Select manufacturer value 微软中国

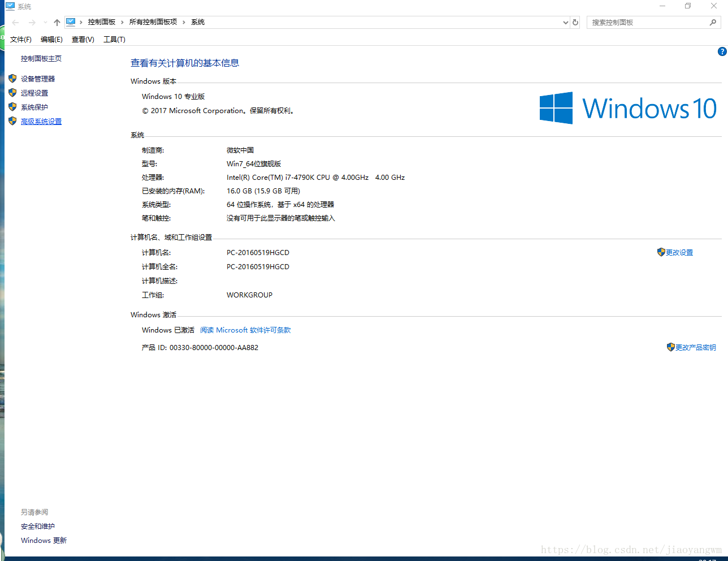click(x=240, y=150)
